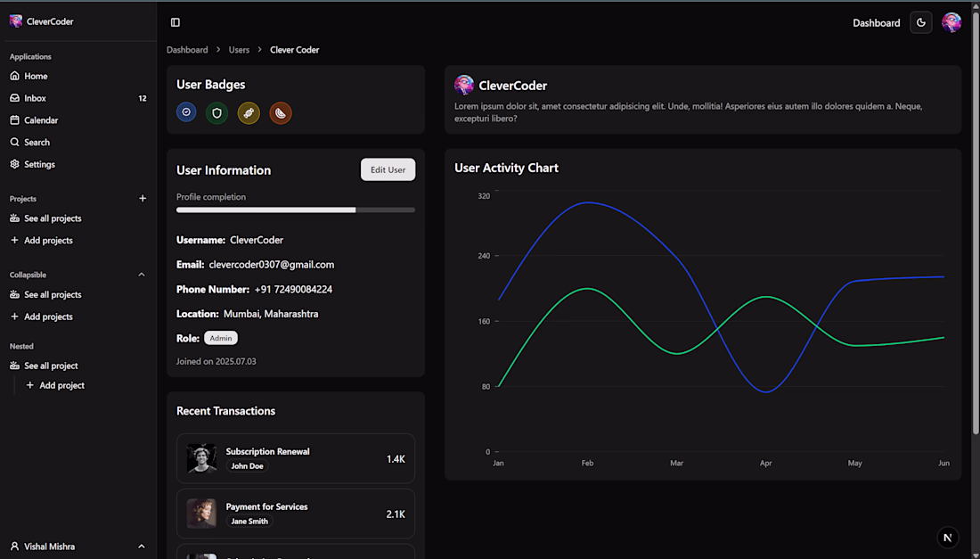Click the phone number +91 72490084224
Screen dimensions: 980x559
coord(293,289)
